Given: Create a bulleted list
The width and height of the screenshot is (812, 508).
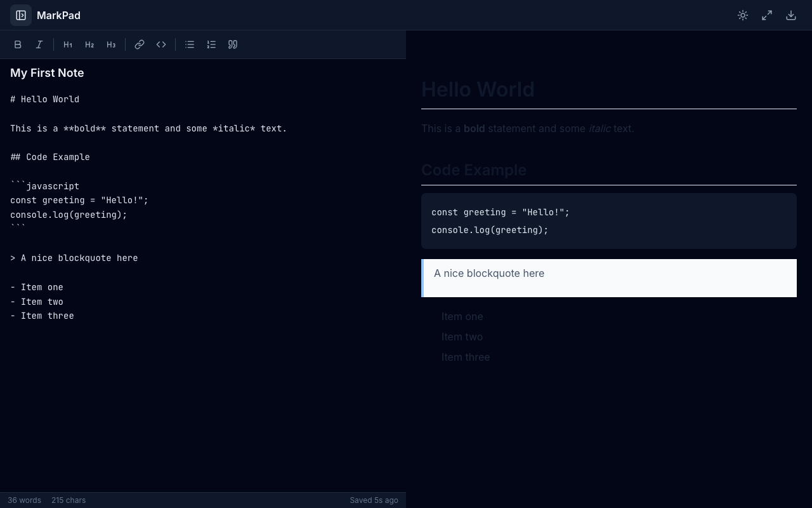Looking at the screenshot, I should pos(190,44).
